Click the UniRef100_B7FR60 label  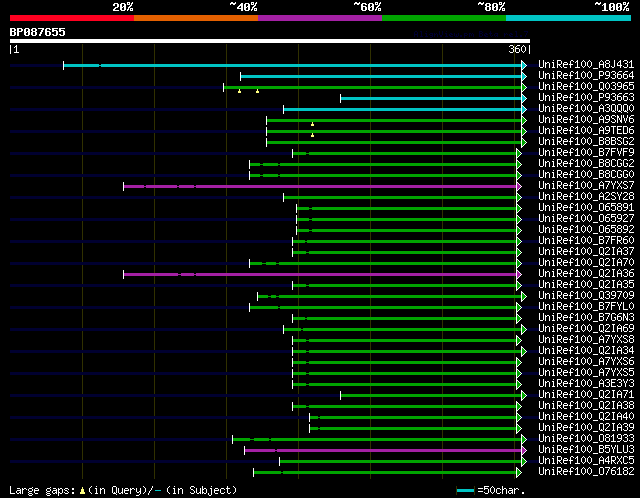click(586, 241)
